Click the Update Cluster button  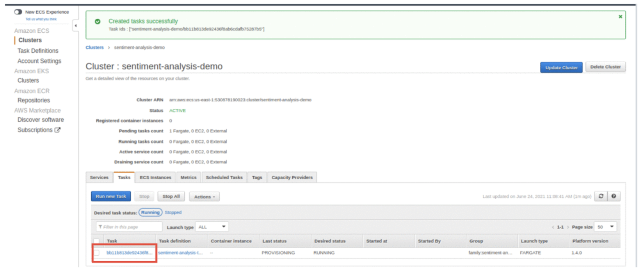(x=561, y=67)
